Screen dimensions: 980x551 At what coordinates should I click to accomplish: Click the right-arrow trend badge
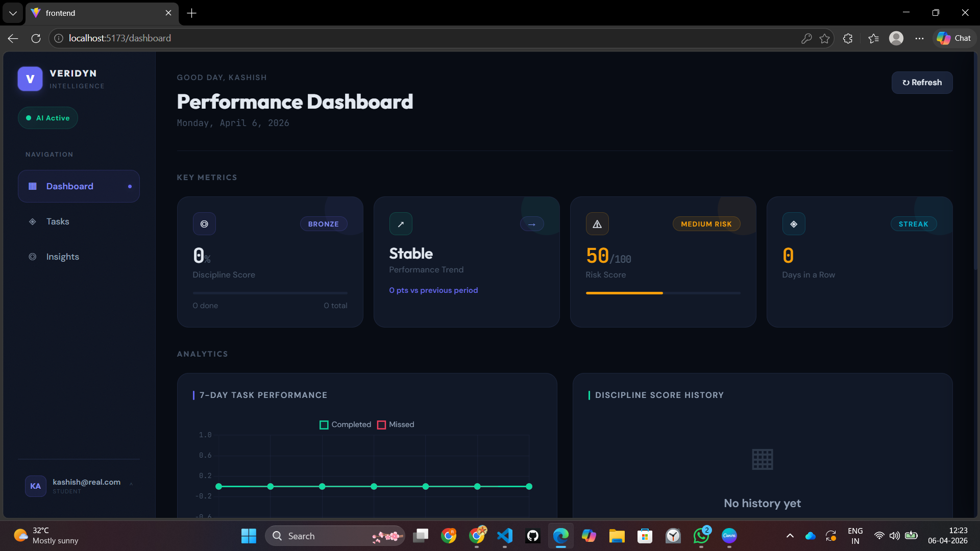(532, 224)
